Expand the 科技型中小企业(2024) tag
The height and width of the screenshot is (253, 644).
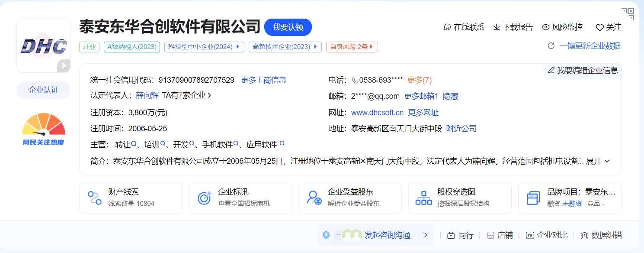204,47
